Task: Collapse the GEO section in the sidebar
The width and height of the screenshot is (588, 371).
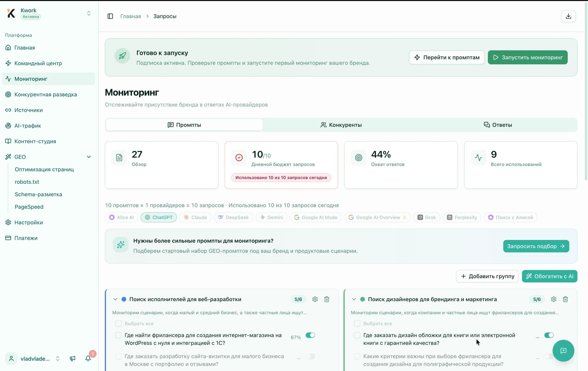Action: (89, 157)
